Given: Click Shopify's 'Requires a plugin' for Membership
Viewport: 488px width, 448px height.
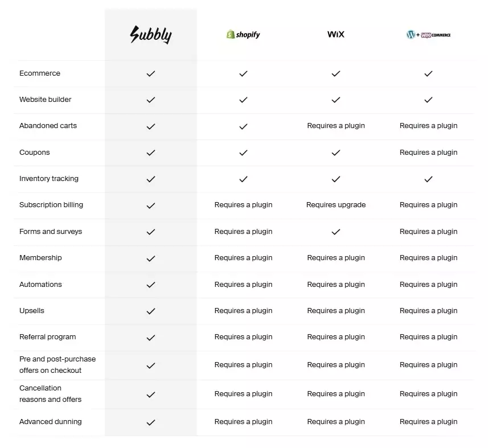Looking at the screenshot, I should click(243, 258).
